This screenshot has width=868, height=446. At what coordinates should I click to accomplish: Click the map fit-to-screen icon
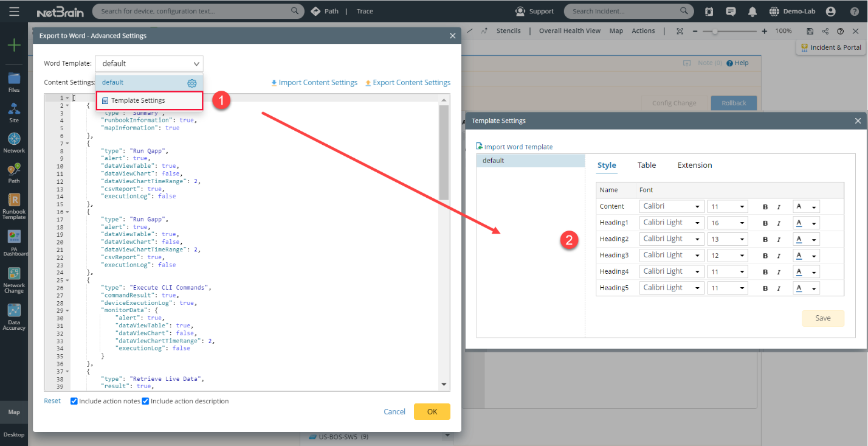(680, 31)
